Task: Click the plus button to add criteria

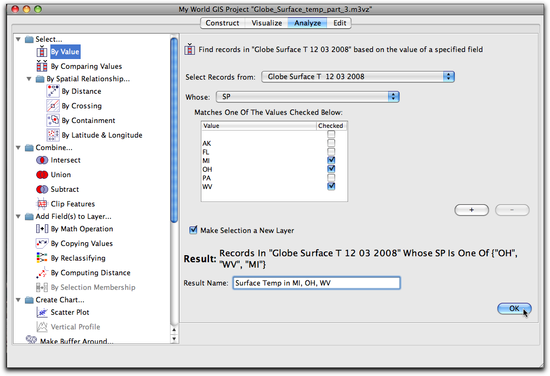Action: [x=471, y=210]
